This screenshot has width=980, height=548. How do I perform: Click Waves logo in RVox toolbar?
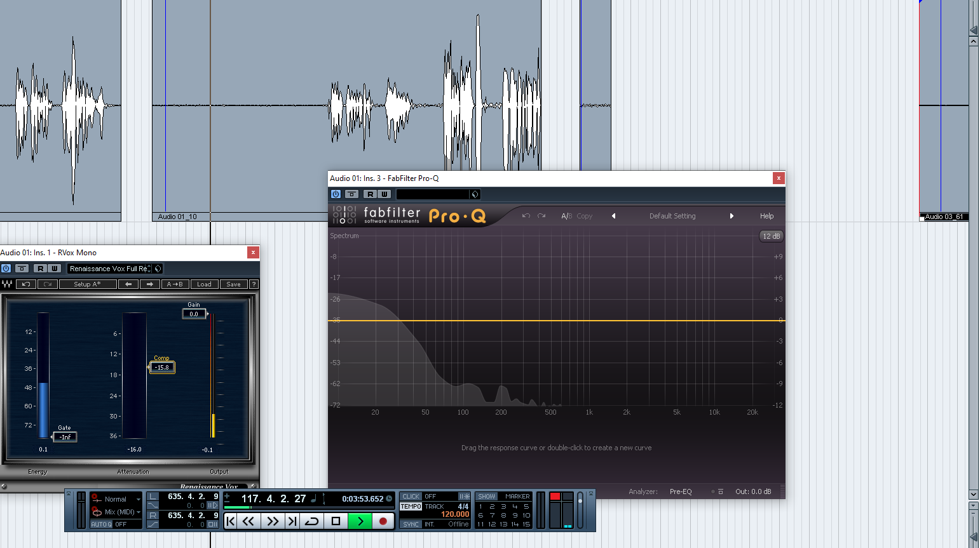[7, 284]
